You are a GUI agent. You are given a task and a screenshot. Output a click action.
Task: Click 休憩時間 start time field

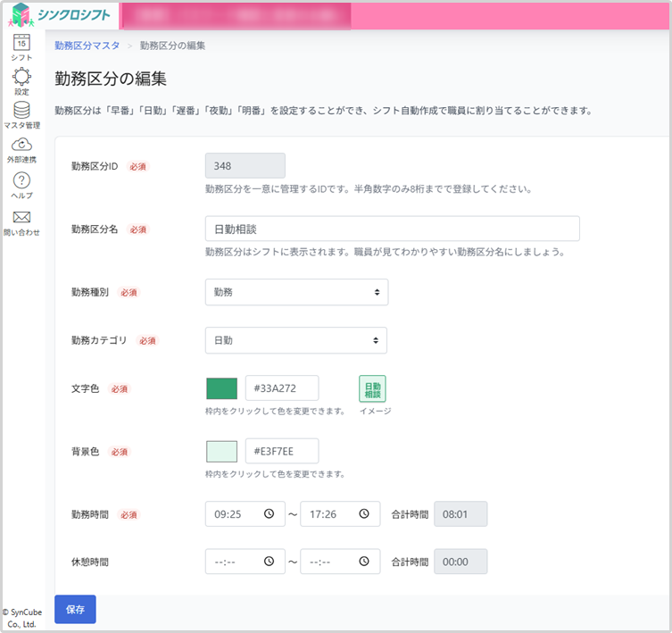pyautogui.click(x=245, y=562)
